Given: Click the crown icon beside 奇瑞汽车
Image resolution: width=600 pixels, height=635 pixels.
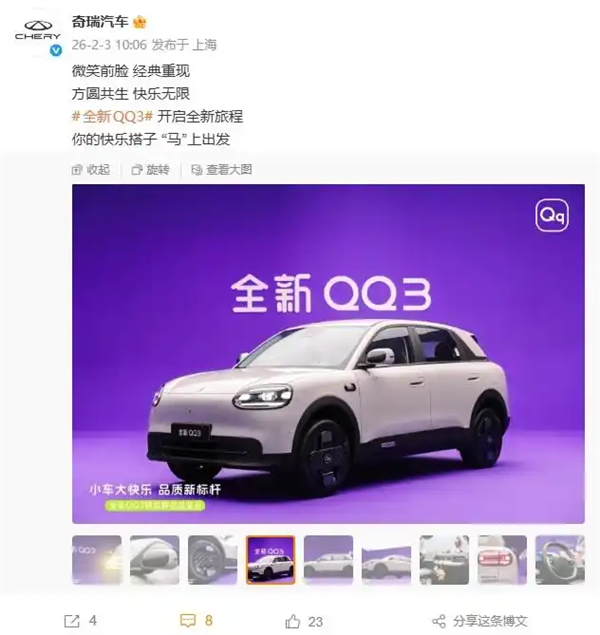Looking at the screenshot, I should point(140,21).
